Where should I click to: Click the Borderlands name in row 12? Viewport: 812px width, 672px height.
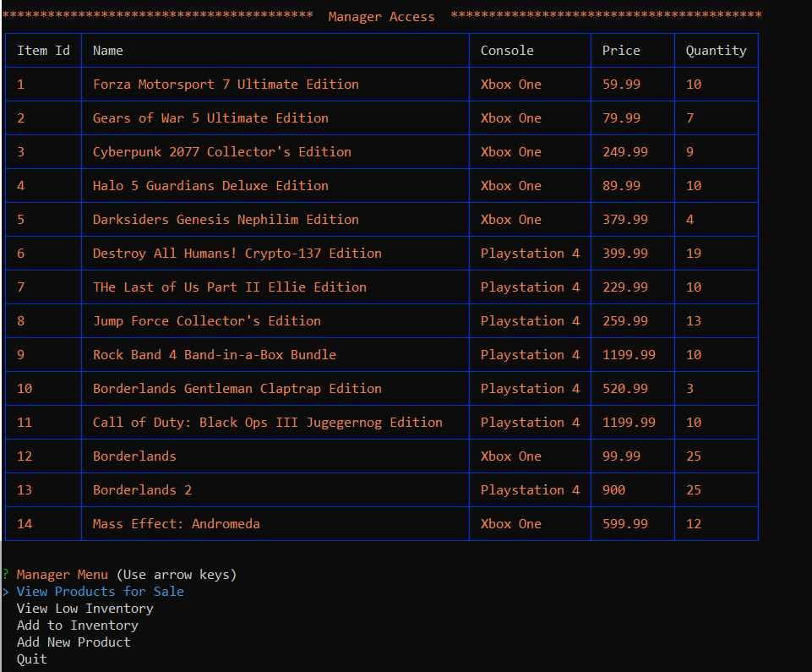click(134, 456)
